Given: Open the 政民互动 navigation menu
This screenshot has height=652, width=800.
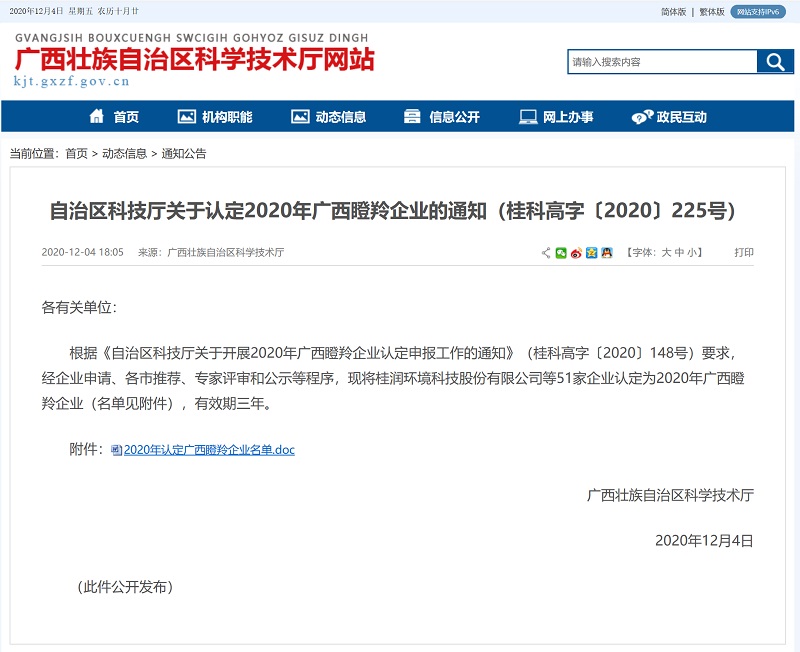Looking at the screenshot, I should [669, 117].
